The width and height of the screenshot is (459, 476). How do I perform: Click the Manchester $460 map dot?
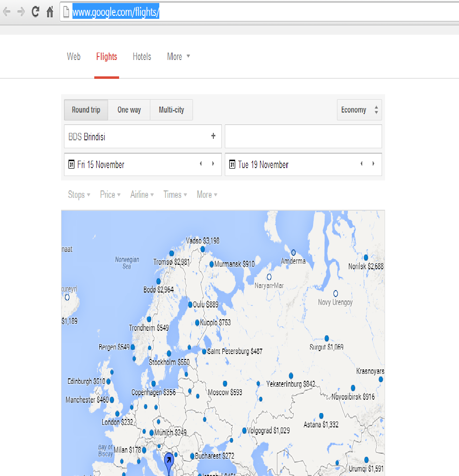pyautogui.click(x=112, y=400)
